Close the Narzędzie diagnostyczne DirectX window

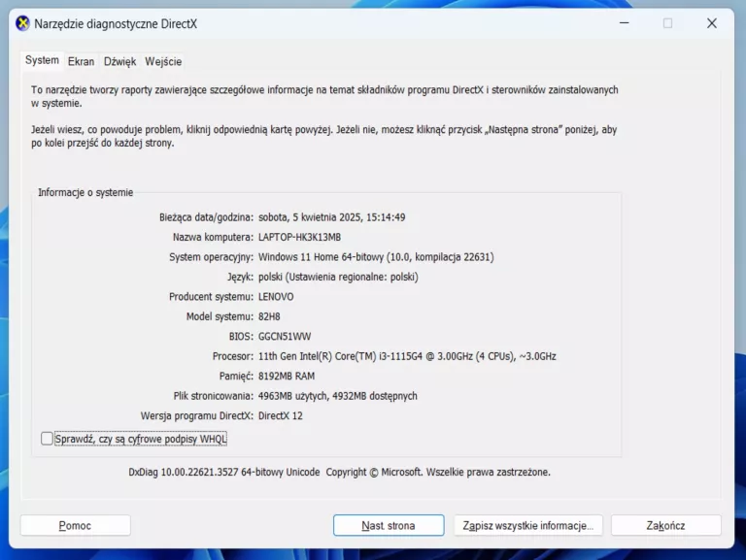[711, 23]
